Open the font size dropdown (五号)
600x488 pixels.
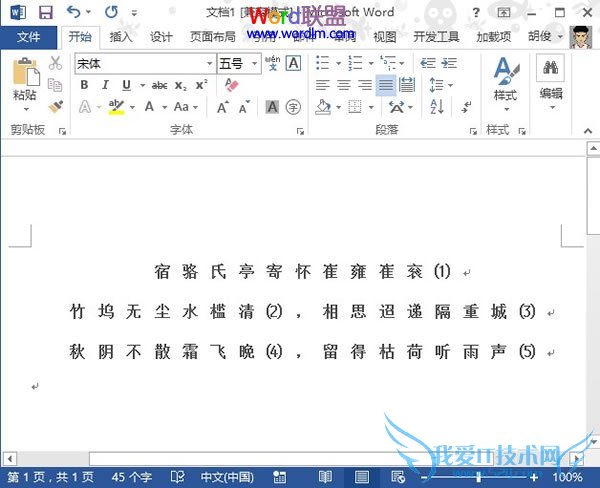254,63
